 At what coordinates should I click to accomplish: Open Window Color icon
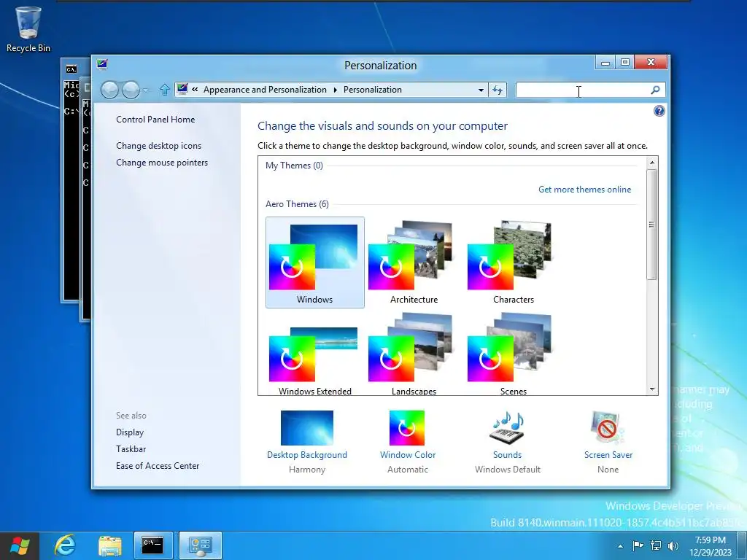(x=407, y=427)
